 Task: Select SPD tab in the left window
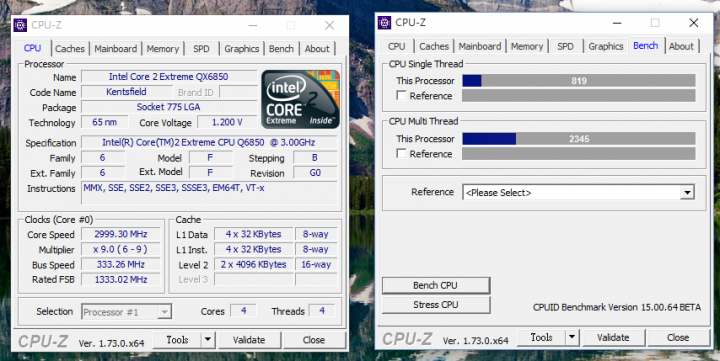click(201, 49)
